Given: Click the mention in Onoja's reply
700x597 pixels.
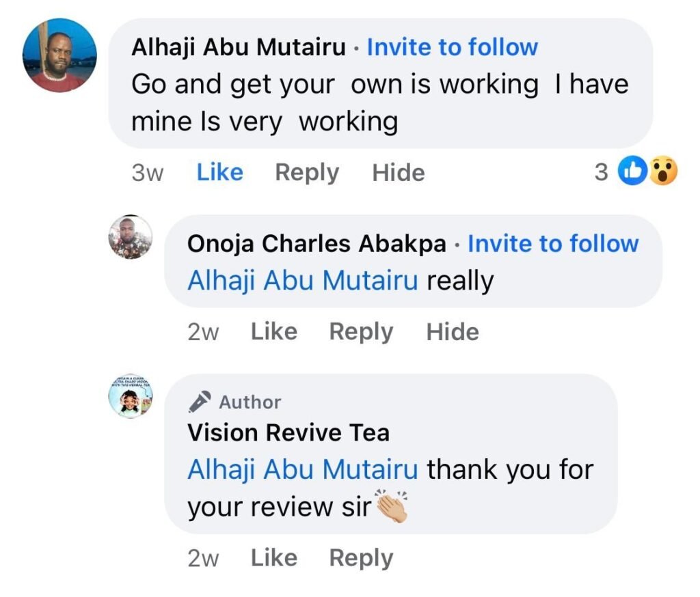Looking at the screenshot, I should tap(302, 281).
